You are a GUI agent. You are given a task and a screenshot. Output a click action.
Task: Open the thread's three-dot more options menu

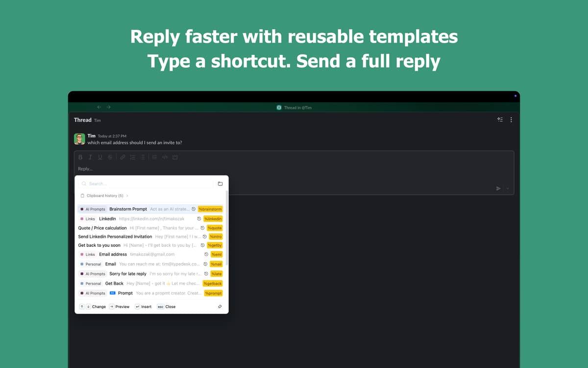click(x=511, y=120)
